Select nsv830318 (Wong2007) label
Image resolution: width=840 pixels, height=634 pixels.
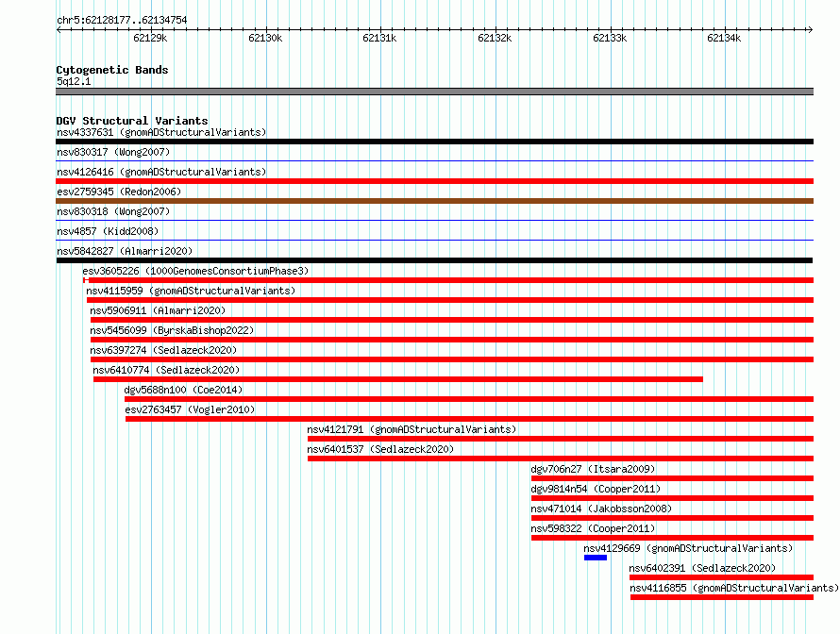coord(113,211)
